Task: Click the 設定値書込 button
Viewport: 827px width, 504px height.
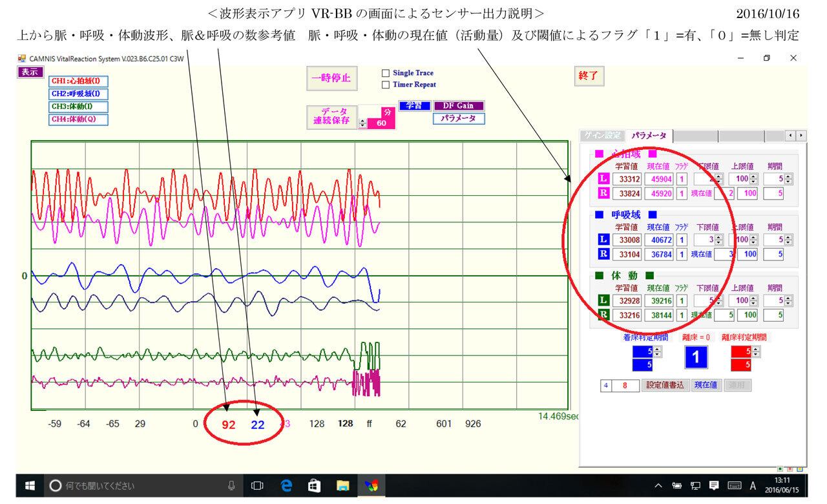Action: [x=666, y=386]
